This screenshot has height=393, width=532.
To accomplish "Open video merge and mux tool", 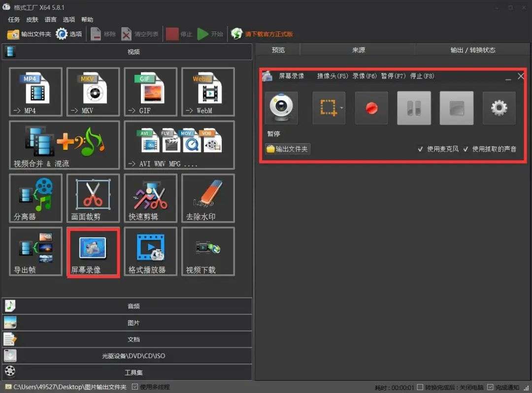I will tap(65, 145).
